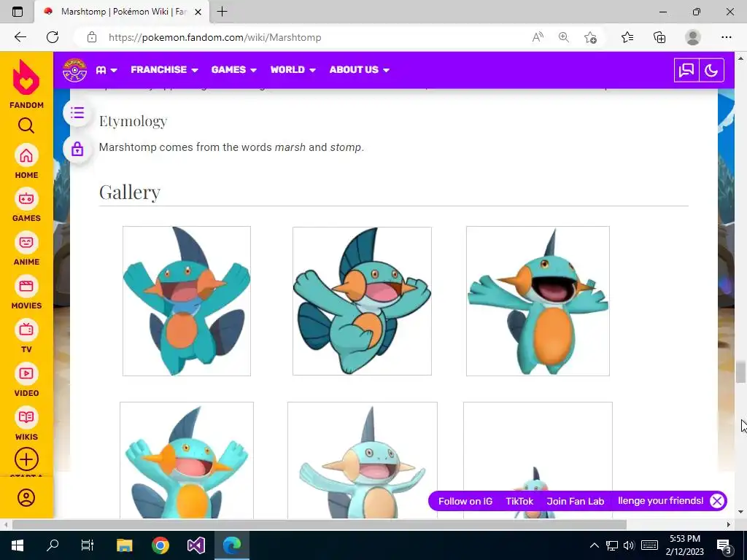View site information lock icon
Screen dimensions: 747x560
point(92,37)
